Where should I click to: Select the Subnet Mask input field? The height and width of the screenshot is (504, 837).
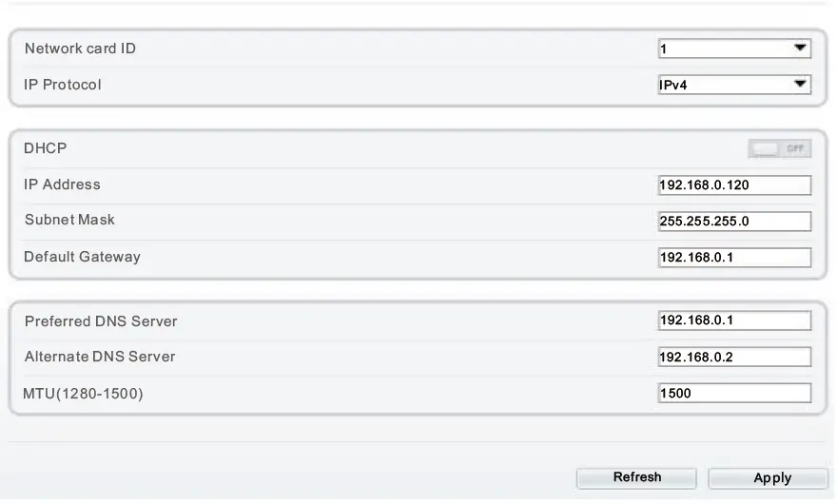[x=734, y=222]
